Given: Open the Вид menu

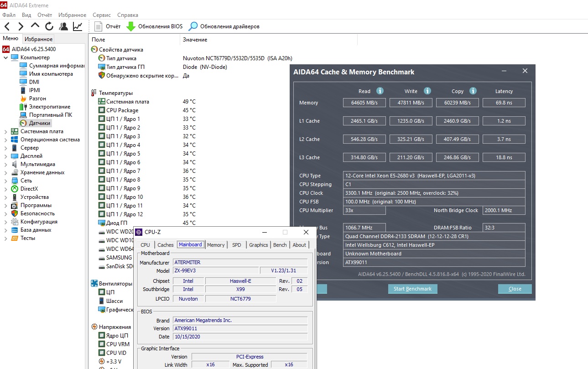Looking at the screenshot, I should 26,15.
